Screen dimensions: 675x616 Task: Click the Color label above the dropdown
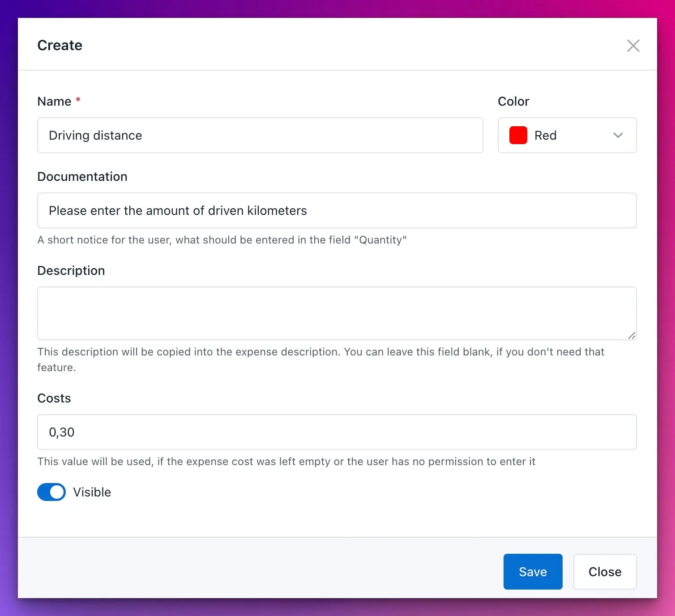[x=513, y=101]
